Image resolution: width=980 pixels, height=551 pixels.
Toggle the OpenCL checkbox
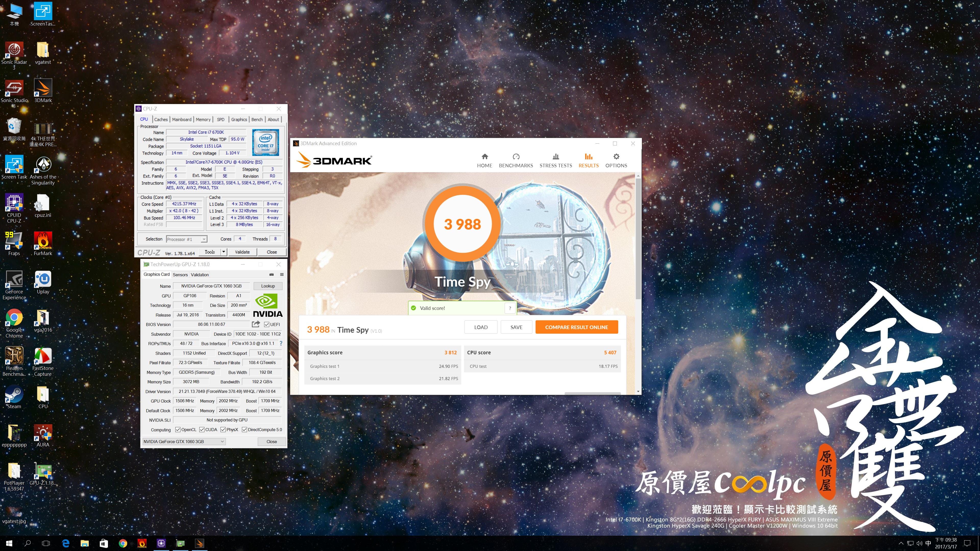click(x=178, y=430)
